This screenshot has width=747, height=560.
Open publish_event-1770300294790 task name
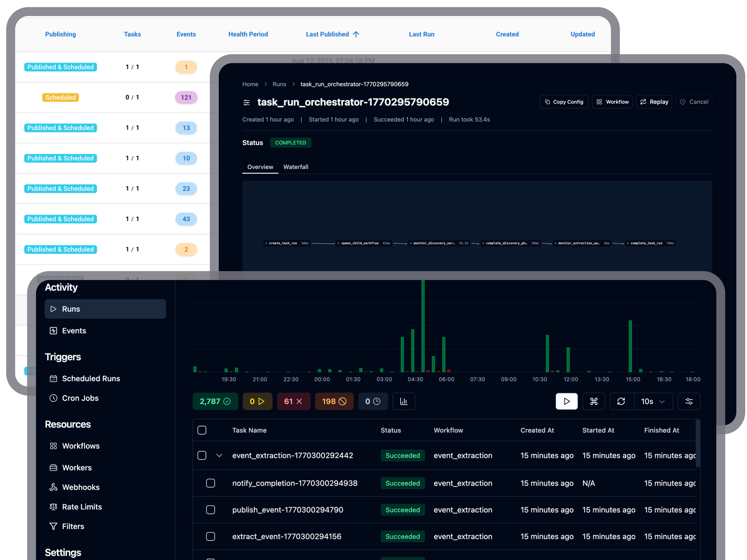click(288, 510)
